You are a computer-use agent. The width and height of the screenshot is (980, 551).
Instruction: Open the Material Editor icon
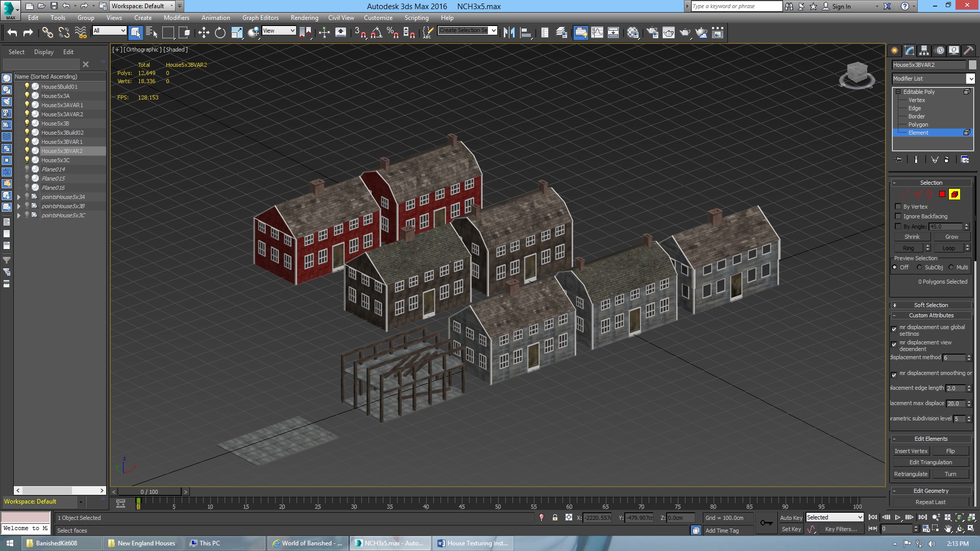(x=633, y=33)
